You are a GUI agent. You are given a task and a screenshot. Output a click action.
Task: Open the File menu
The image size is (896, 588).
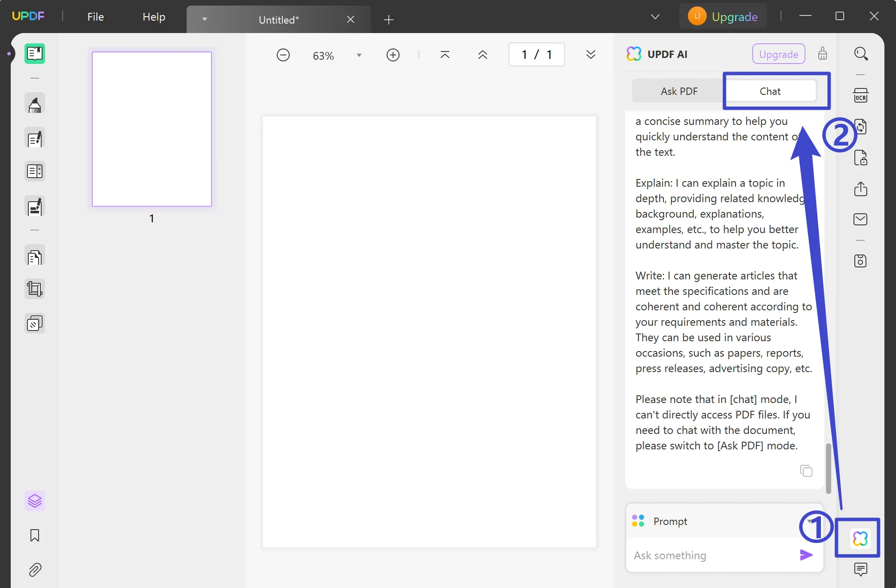tap(95, 17)
